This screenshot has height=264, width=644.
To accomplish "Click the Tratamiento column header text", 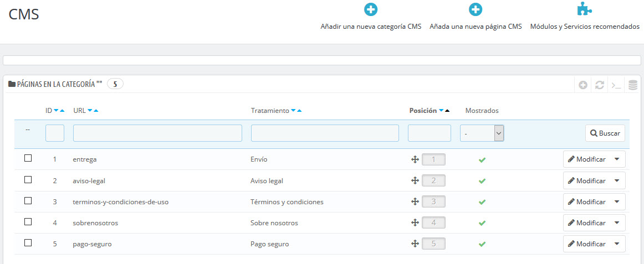I will [x=270, y=111].
